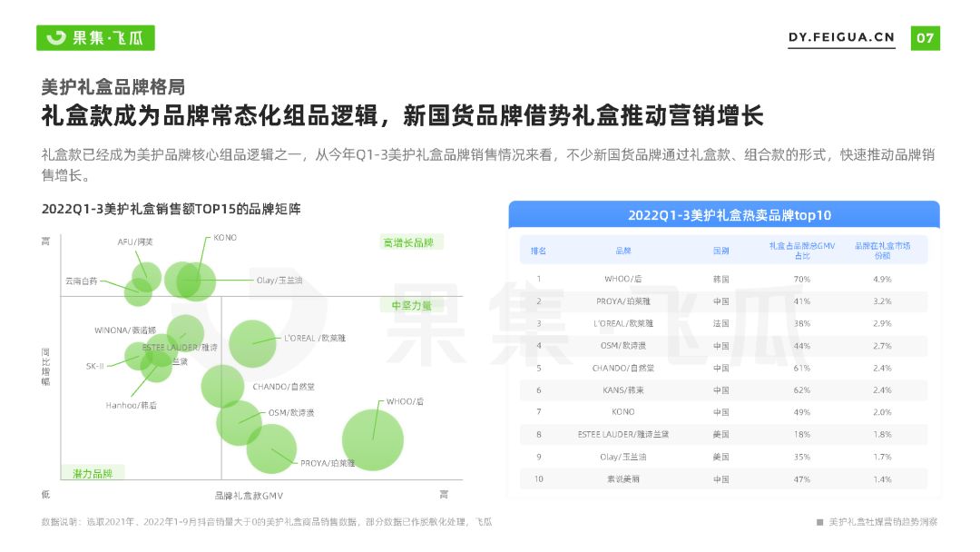Click the 国别 column header
Screen dimensions: 980x552
coord(721,251)
